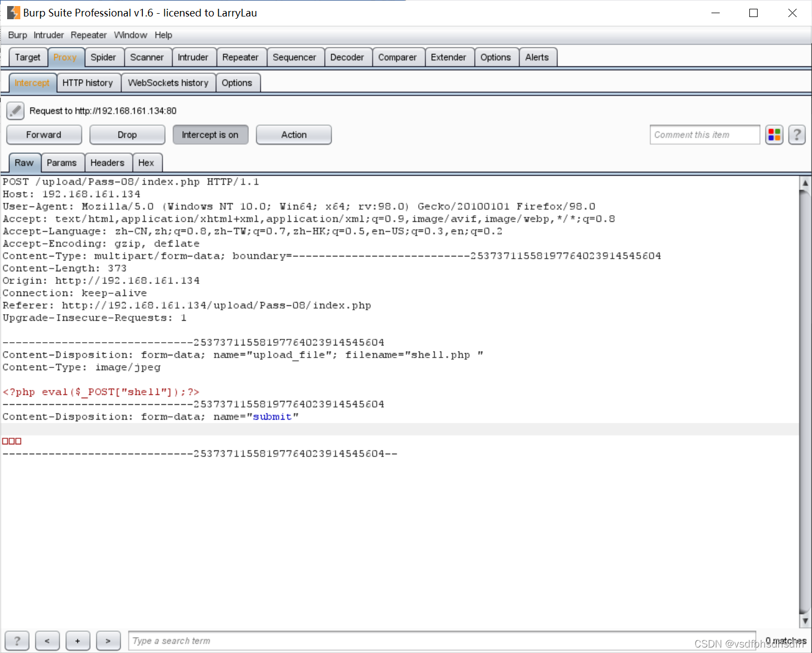Image resolution: width=812 pixels, height=653 pixels.
Task: Open the Proxy Options sub-tab
Action: [237, 83]
